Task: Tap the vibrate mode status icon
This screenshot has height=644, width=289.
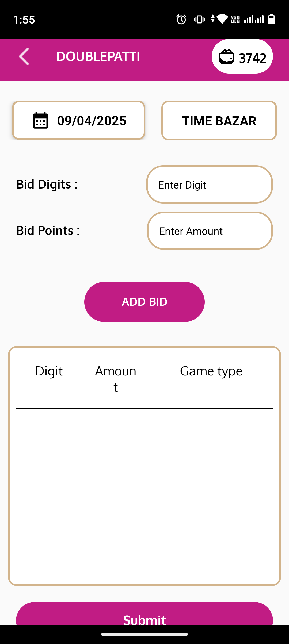Action: 199,20
